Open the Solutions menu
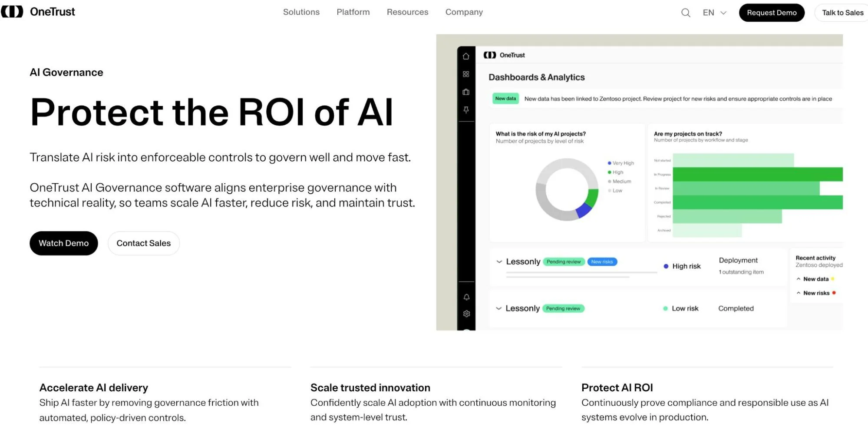Screen dimensions: 868x430 (301, 12)
